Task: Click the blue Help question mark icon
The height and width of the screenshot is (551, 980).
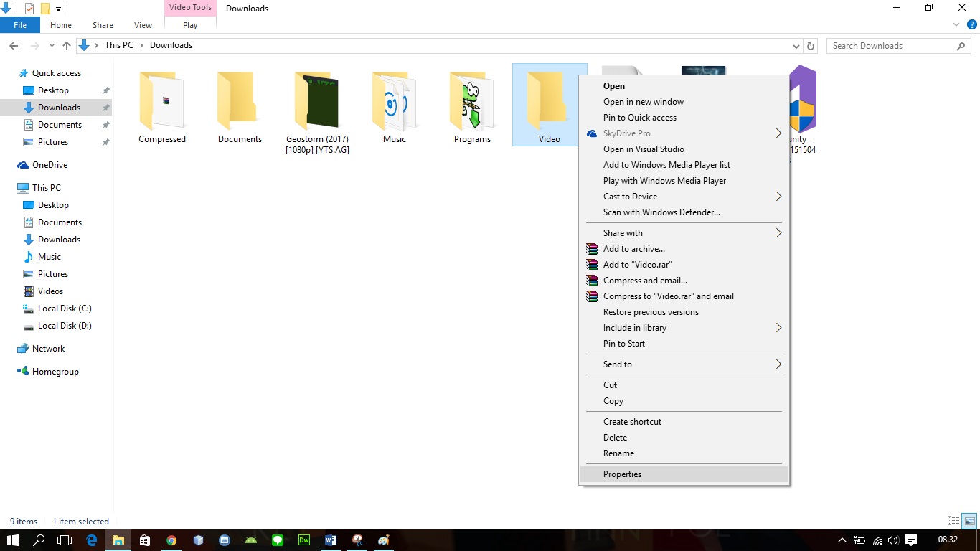Action: click(x=972, y=24)
